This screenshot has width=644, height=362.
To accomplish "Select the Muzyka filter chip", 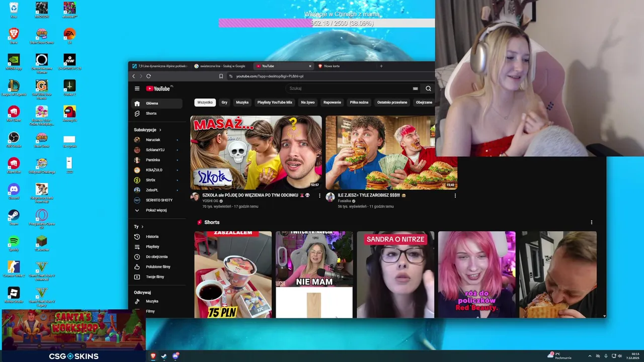I will [243, 103].
